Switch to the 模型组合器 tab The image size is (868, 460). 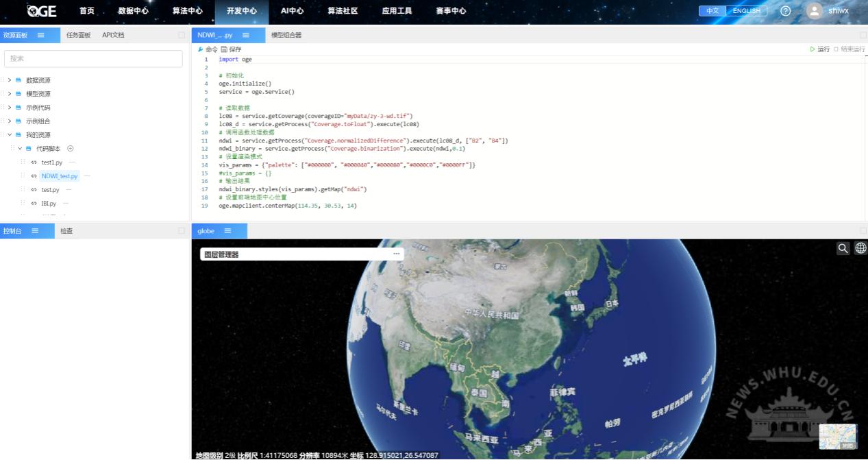point(286,35)
